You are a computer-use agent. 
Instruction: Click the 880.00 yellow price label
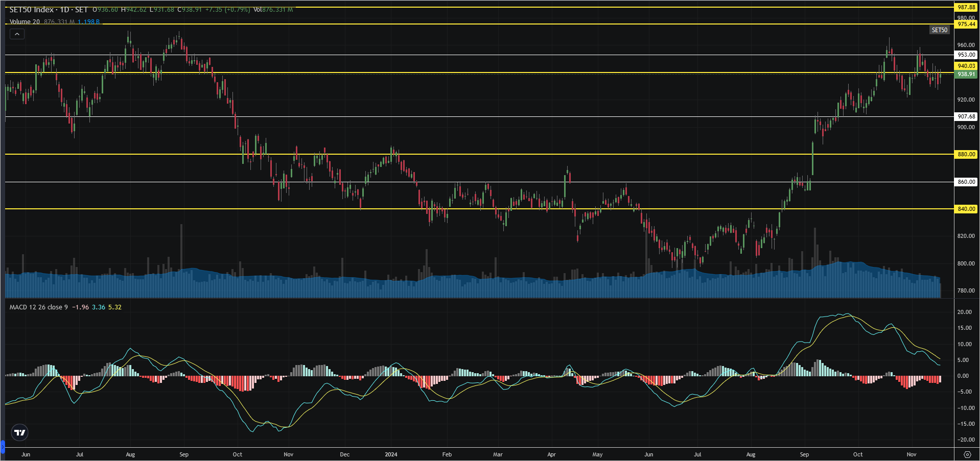click(966, 154)
